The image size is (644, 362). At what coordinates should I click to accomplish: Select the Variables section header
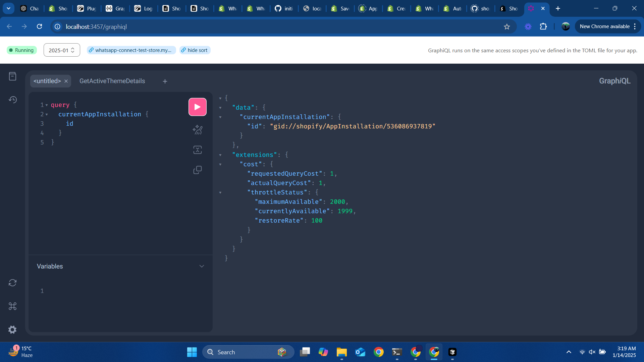click(50, 266)
